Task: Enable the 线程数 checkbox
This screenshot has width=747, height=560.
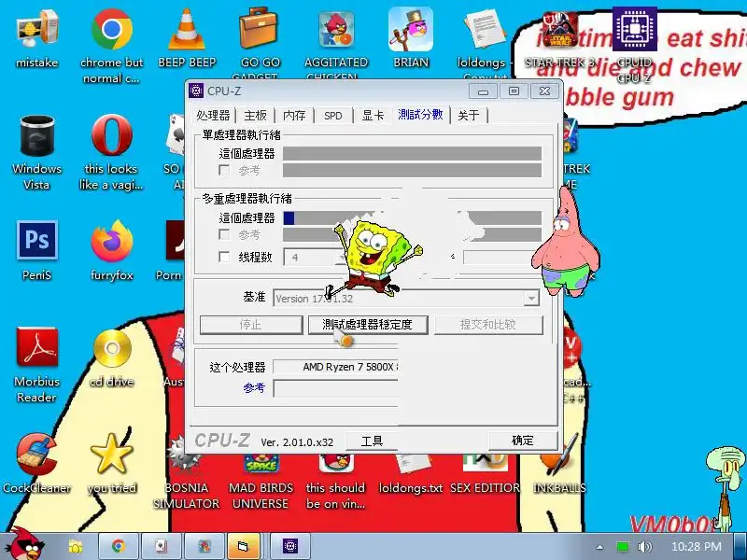Action: [224, 257]
